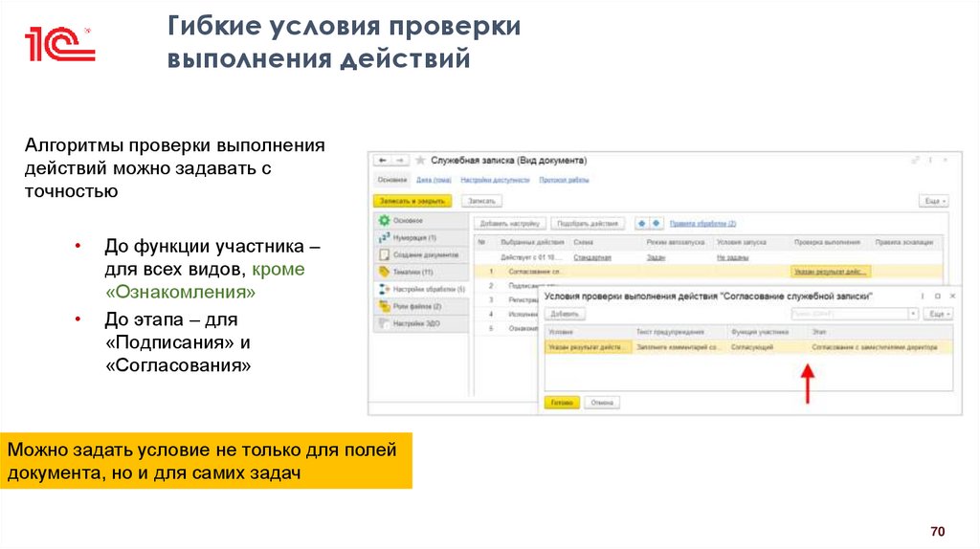Select the Настройки обработки (5) sidebar section
The height and width of the screenshot is (549, 980).
point(421,289)
